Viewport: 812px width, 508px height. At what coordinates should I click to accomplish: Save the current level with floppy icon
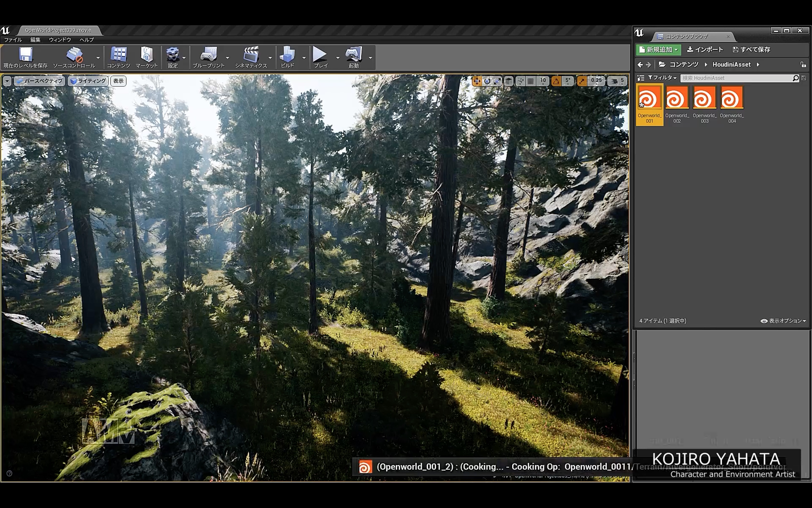tap(26, 58)
